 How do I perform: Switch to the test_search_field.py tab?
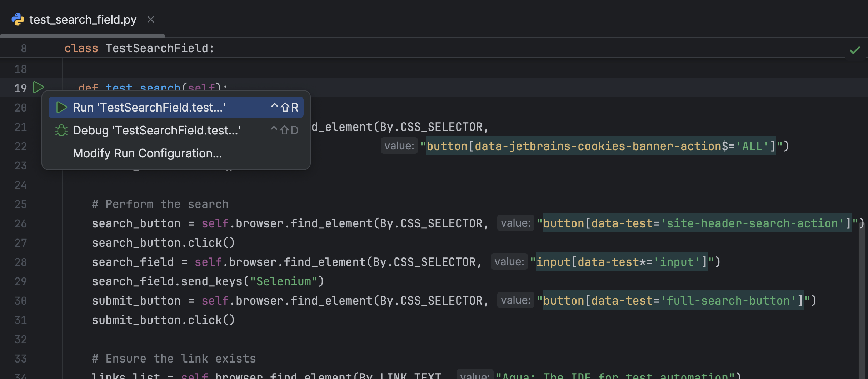pos(83,20)
